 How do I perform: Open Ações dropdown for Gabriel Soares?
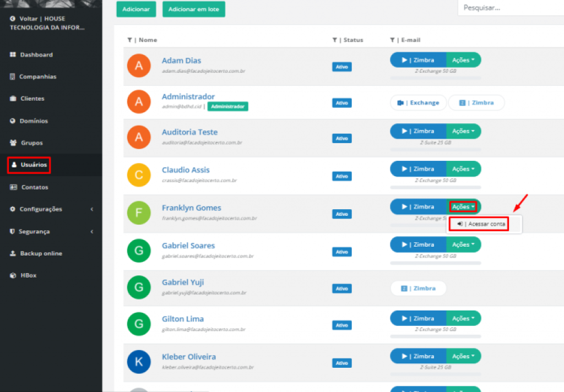pos(463,244)
